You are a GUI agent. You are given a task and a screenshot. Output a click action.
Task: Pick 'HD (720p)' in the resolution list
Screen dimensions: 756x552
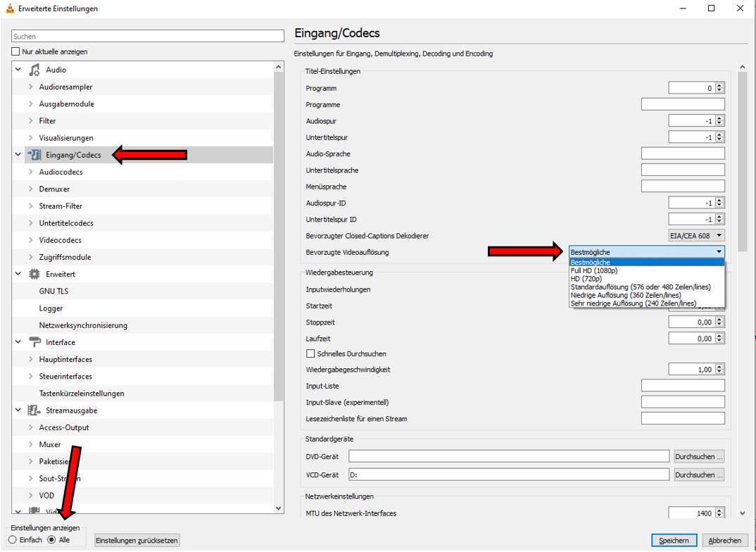click(x=590, y=279)
